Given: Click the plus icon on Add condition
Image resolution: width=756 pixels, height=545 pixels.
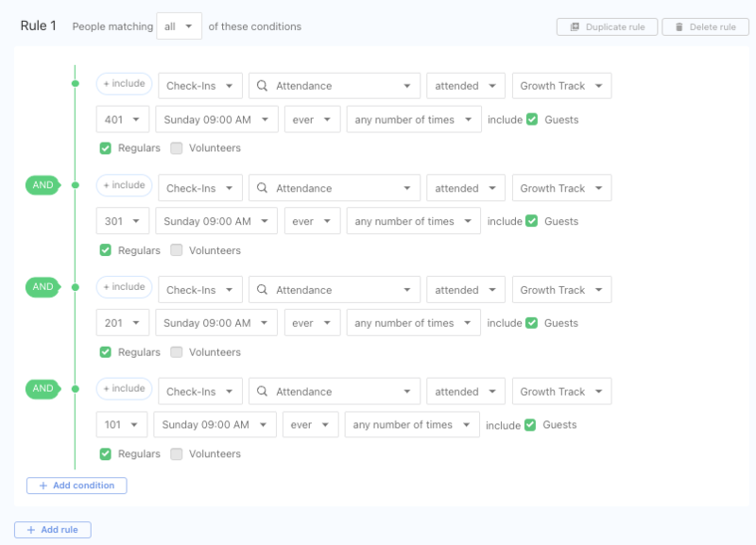Looking at the screenshot, I should pyautogui.click(x=42, y=485).
